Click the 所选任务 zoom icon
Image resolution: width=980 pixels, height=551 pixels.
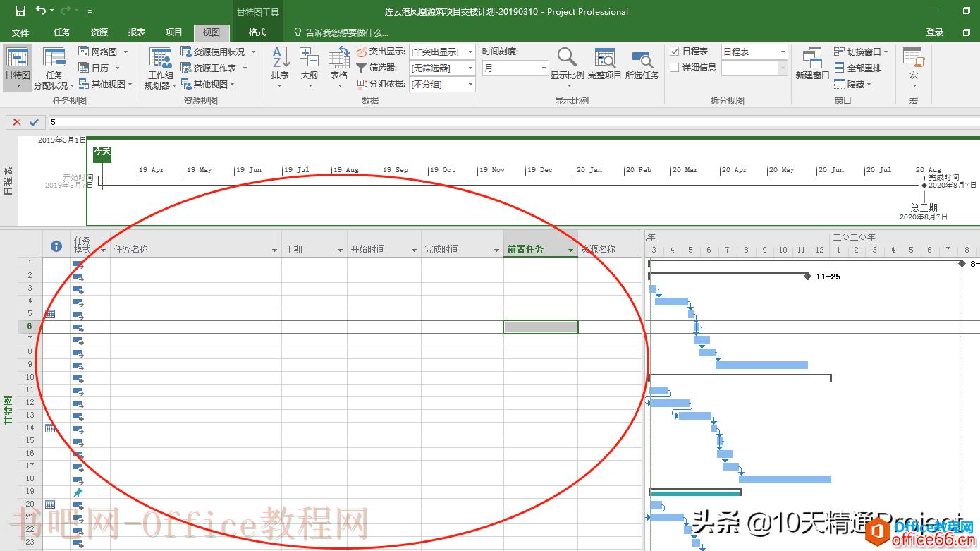click(642, 59)
